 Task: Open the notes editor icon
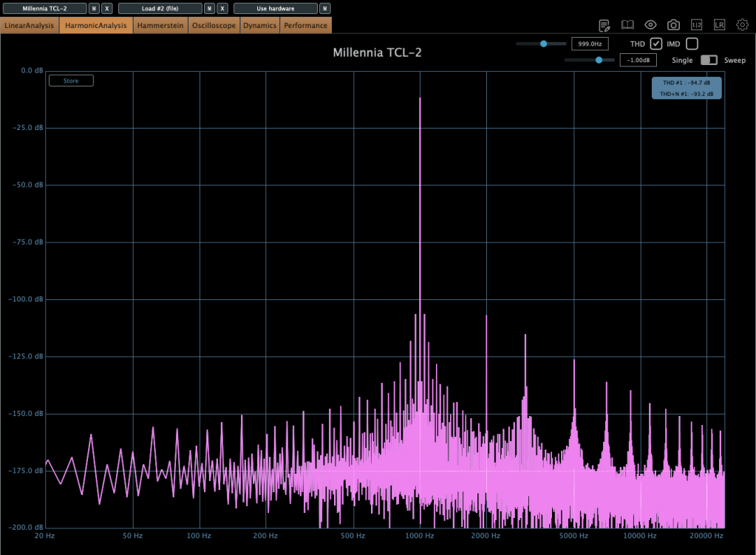pyautogui.click(x=605, y=25)
